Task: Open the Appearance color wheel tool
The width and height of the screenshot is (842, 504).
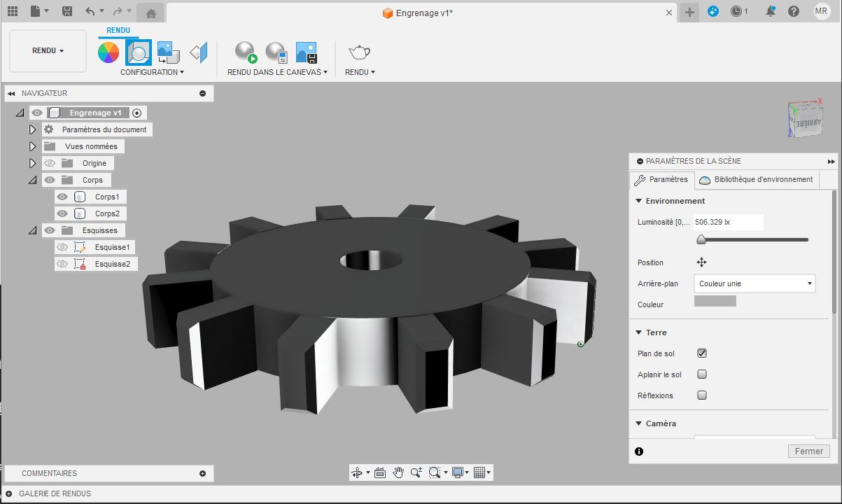Action: 108,52
